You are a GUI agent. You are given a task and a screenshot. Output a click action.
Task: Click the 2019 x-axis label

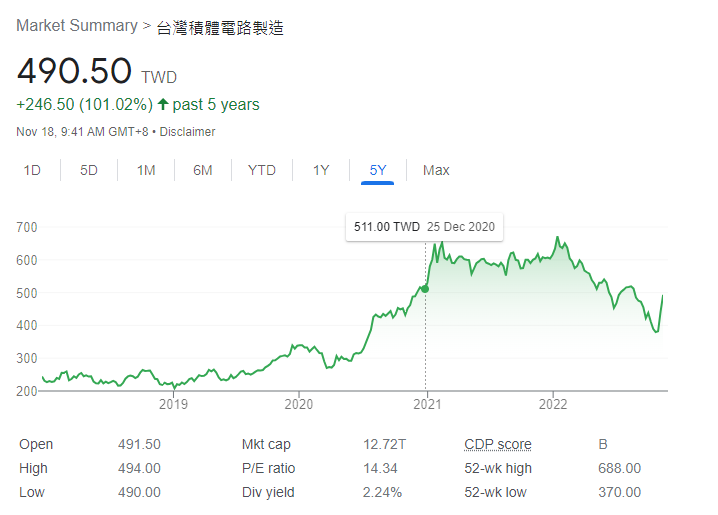tap(173, 404)
